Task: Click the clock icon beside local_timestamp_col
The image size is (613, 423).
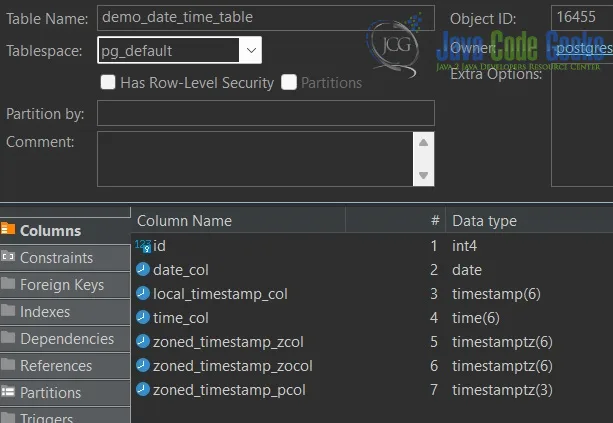Action: (x=143, y=294)
